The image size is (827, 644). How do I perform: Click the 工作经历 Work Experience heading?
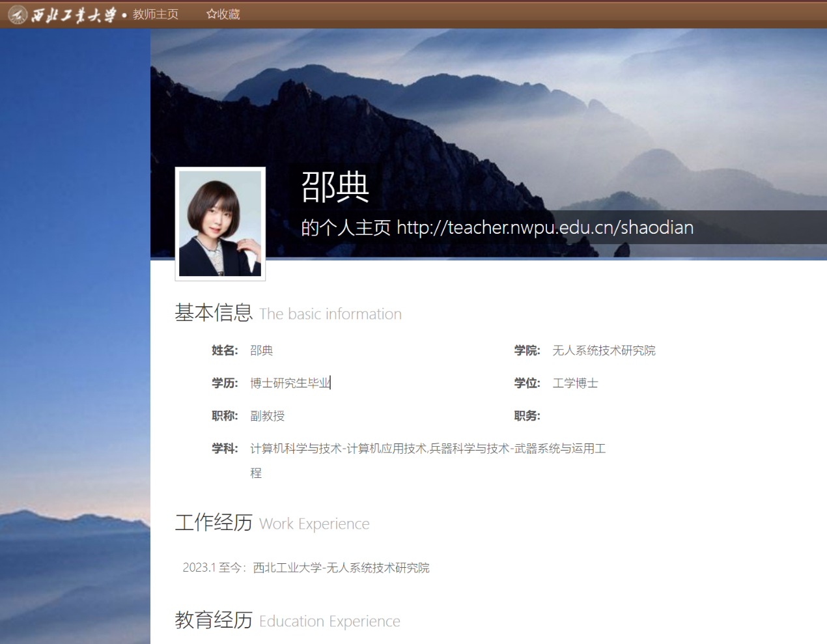[214, 522]
